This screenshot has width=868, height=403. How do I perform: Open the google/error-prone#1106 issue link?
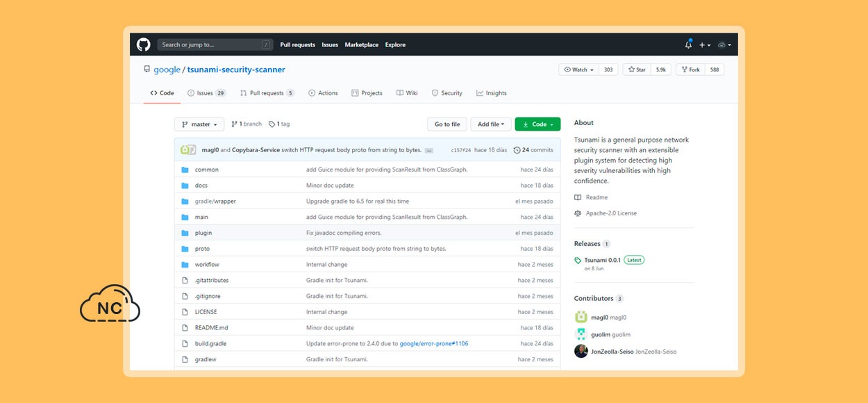click(434, 344)
